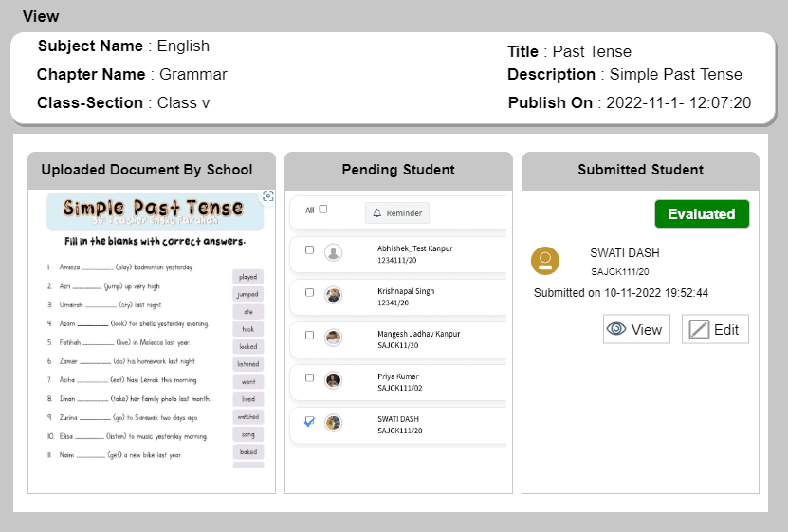The image size is (788, 532).
Task: Select Mangesh Jadhav Kanpur's checkbox
Action: 309,335
